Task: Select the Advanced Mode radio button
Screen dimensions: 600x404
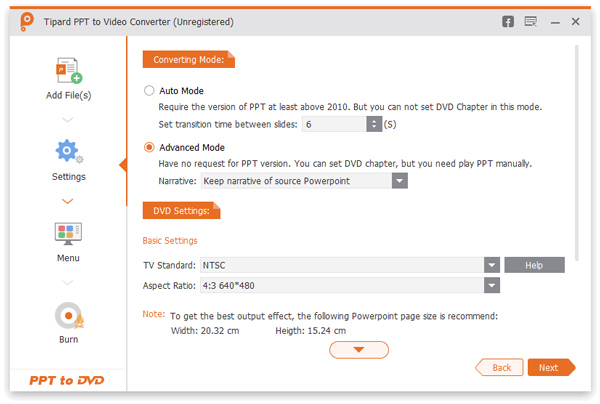Action: tap(149, 147)
